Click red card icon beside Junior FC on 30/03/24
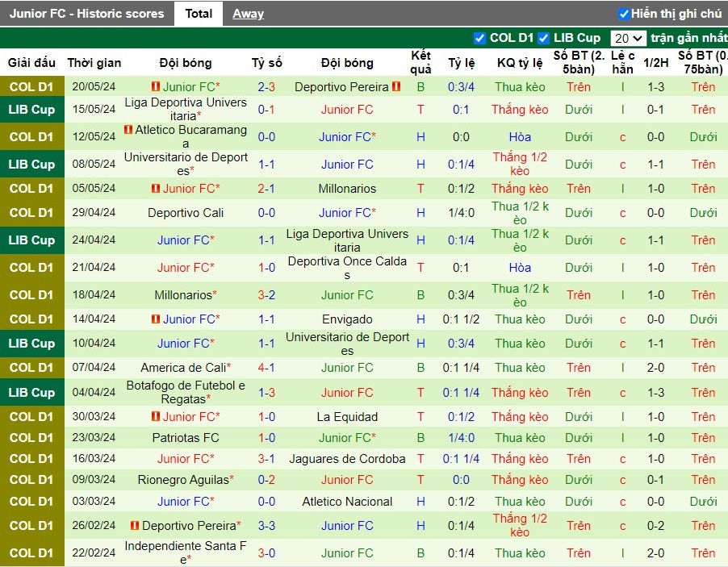Viewport: 728px width, 567px height. [156, 416]
